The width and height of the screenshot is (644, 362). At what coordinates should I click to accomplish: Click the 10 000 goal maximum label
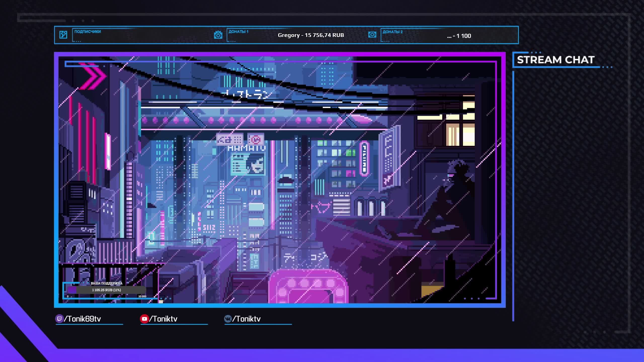point(142,297)
